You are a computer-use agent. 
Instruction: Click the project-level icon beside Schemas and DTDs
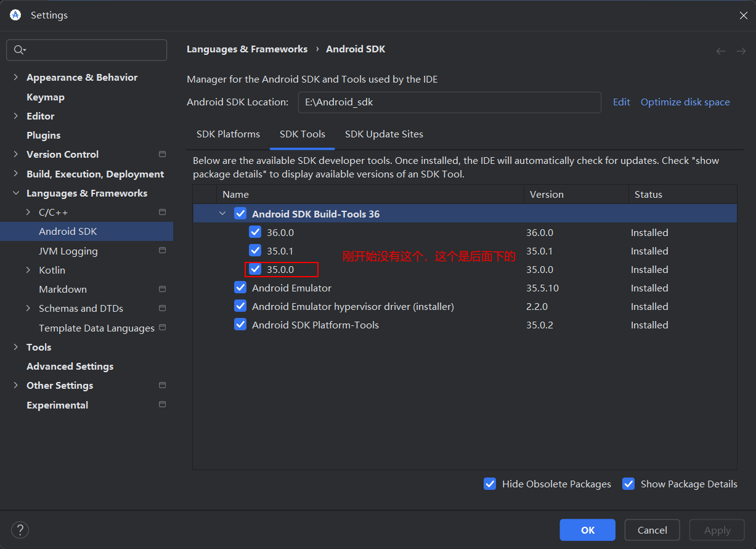coord(163,308)
